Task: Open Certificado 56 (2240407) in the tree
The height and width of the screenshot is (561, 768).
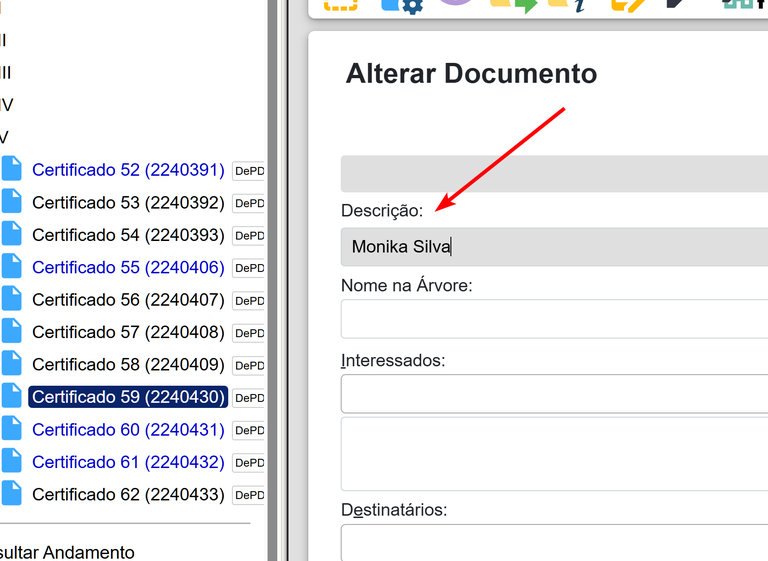Action: coord(128,299)
